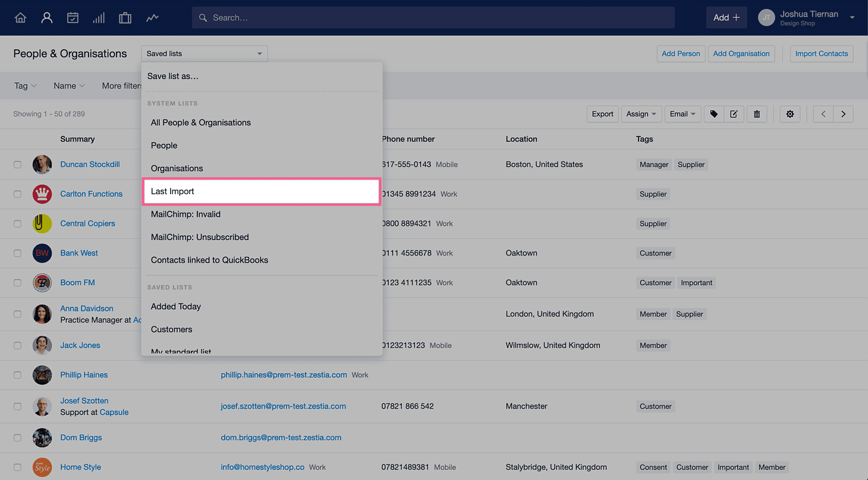Screen dimensions: 868x480
Task: Tick the checkbox for Duncan Stockdill
Action: (x=17, y=165)
